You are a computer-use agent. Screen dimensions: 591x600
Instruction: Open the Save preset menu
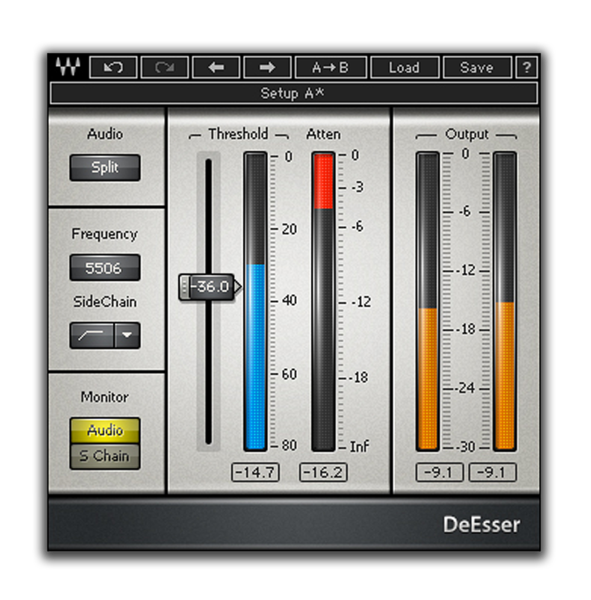(x=477, y=67)
